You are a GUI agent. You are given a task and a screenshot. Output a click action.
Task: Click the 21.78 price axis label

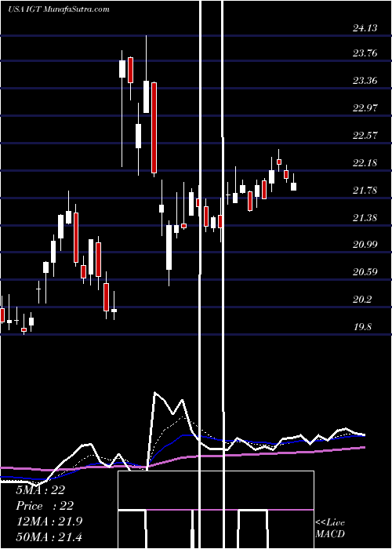(365, 191)
